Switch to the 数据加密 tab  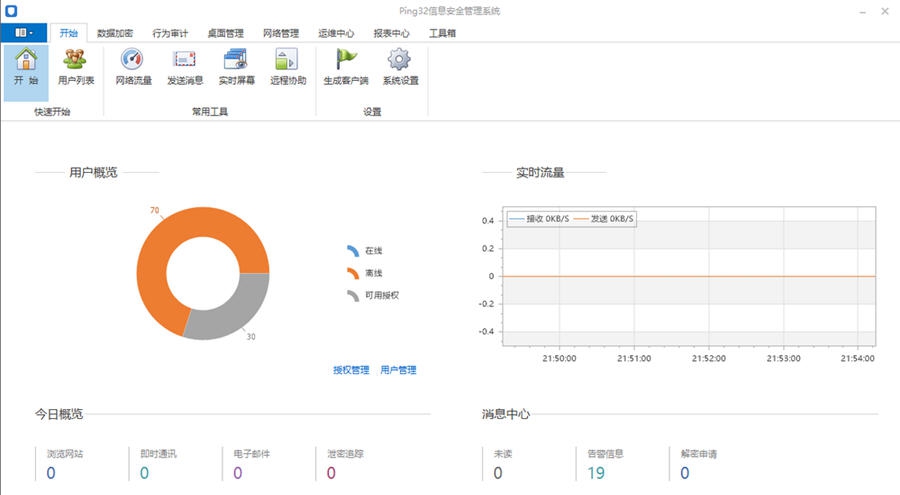tap(115, 33)
